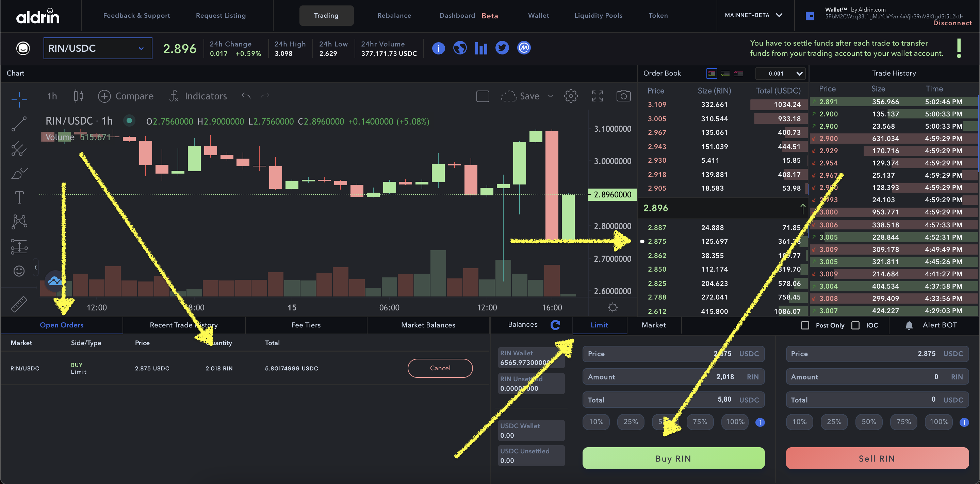Open the analytics bar chart icon

click(481, 48)
